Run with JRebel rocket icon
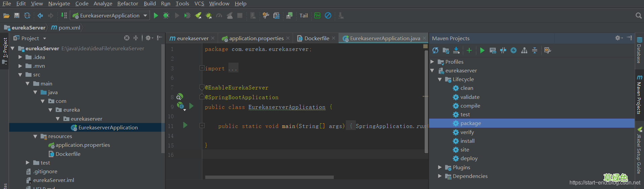The height and width of the screenshot is (189, 644). click(x=198, y=15)
